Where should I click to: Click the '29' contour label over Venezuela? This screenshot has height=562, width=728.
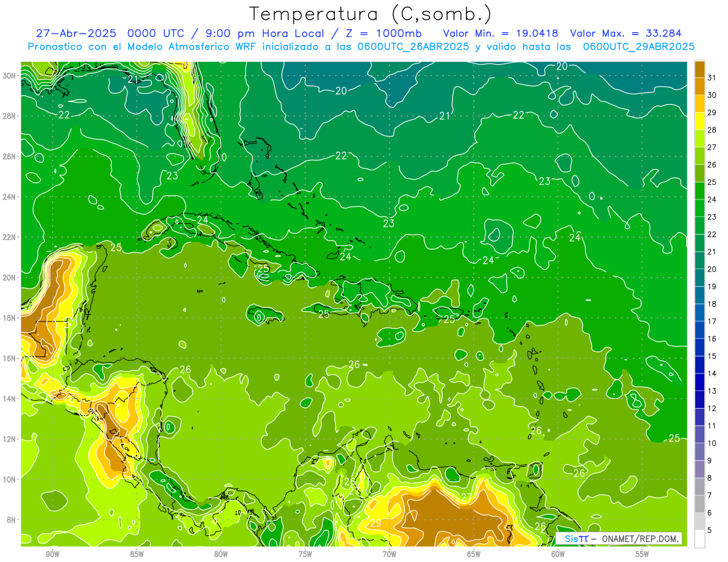(x=376, y=523)
